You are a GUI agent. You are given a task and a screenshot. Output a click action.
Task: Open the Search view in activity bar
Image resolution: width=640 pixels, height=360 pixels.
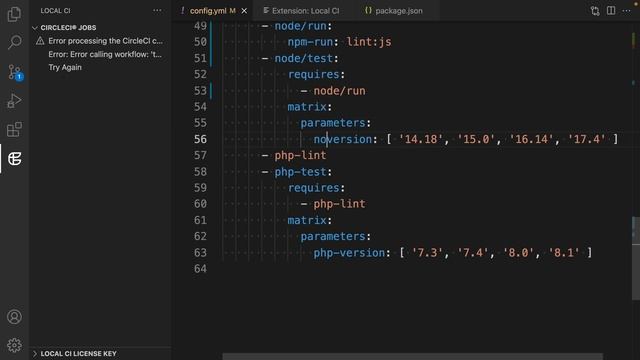tap(14, 42)
